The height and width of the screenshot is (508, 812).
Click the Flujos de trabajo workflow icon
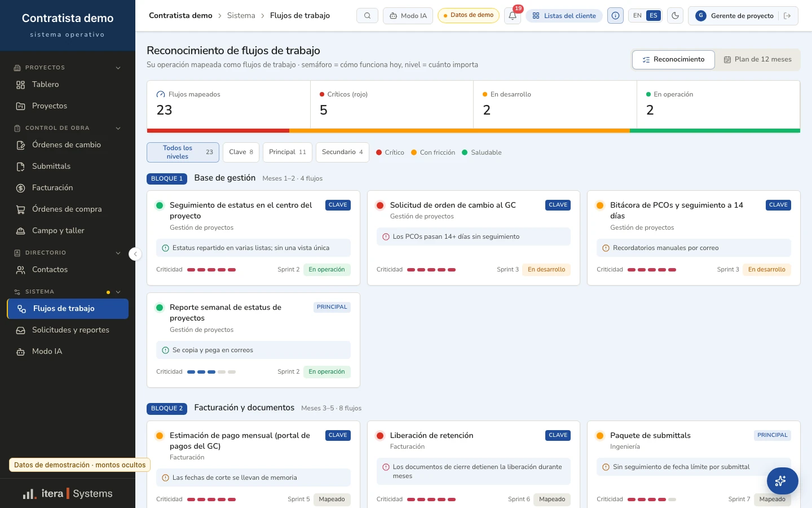pyautogui.click(x=22, y=309)
